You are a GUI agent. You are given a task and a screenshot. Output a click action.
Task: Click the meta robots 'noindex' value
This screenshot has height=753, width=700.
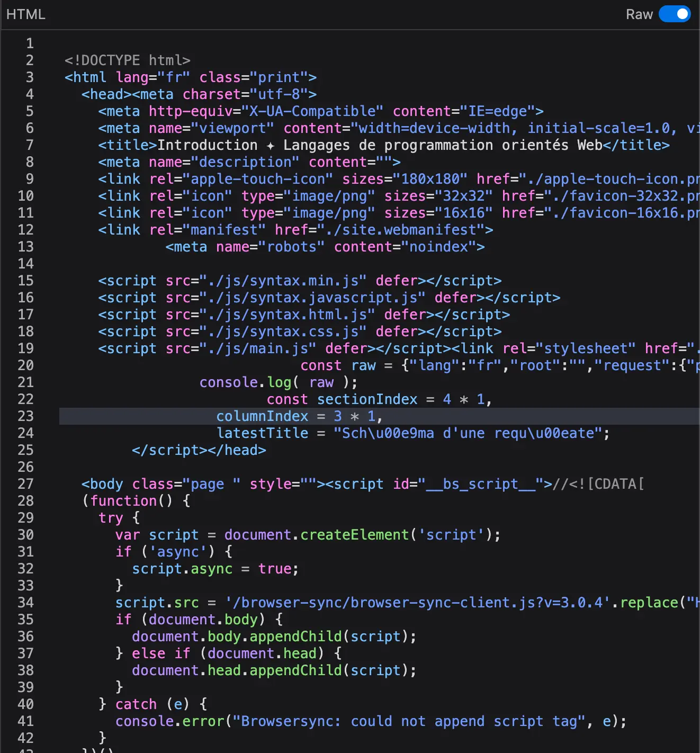438,247
